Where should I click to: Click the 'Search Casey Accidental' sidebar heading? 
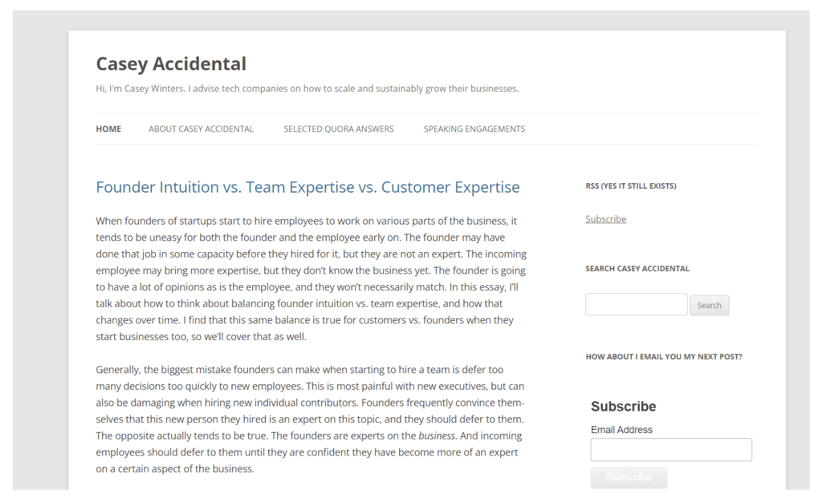[637, 269]
